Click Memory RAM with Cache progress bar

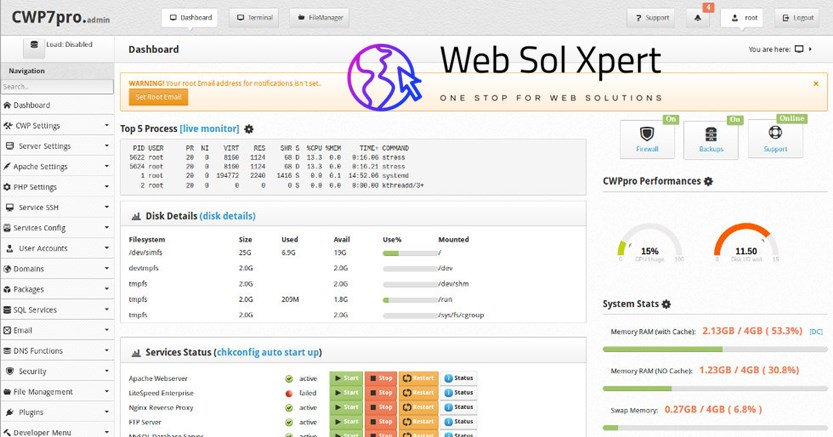[x=715, y=349]
